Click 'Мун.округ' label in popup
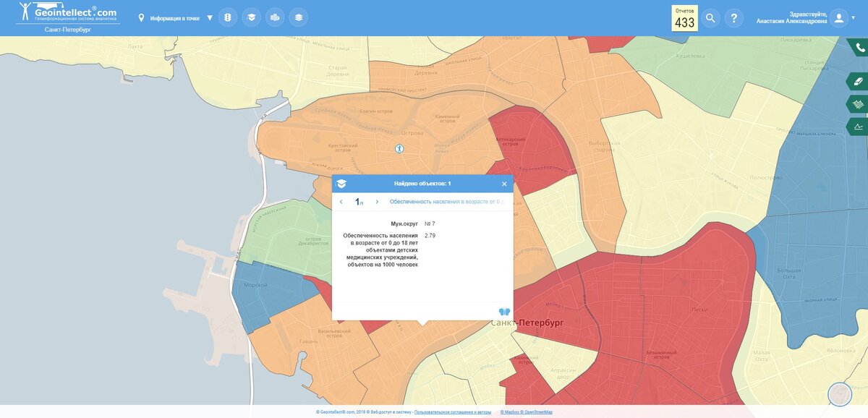This screenshot has height=418, width=868. coord(404,223)
